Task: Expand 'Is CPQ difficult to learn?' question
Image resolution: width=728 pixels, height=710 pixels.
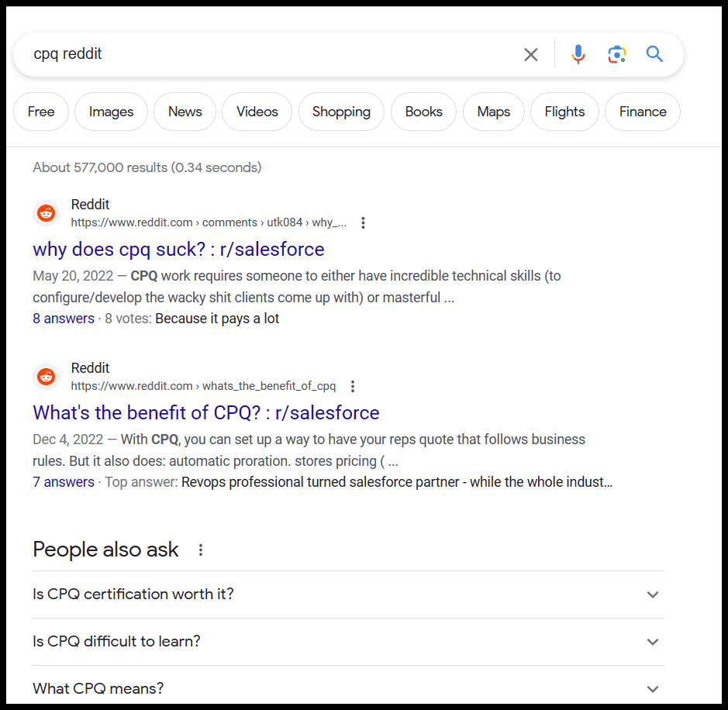Action: (652, 642)
